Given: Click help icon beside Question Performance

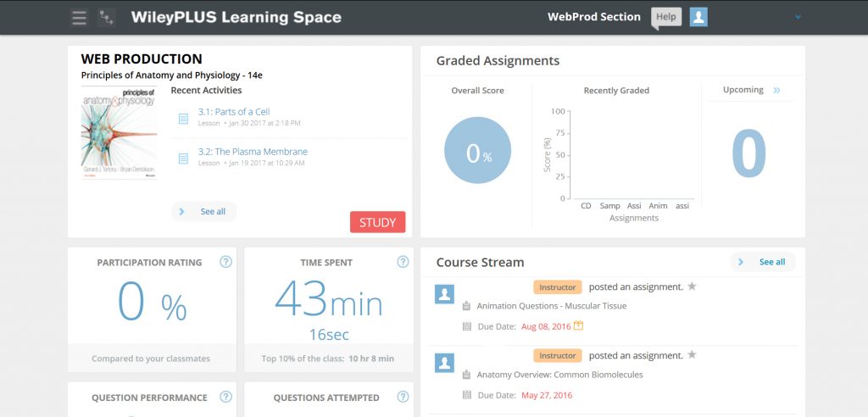Looking at the screenshot, I should tap(225, 397).
